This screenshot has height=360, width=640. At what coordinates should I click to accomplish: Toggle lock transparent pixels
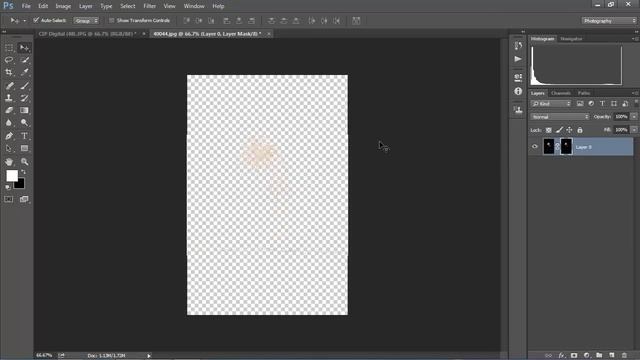point(549,130)
